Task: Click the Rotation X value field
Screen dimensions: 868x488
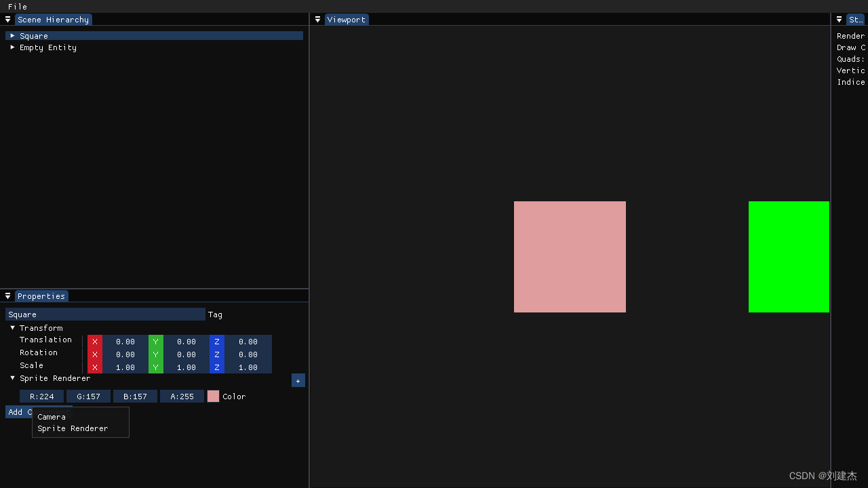Action: pyautogui.click(x=125, y=354)
